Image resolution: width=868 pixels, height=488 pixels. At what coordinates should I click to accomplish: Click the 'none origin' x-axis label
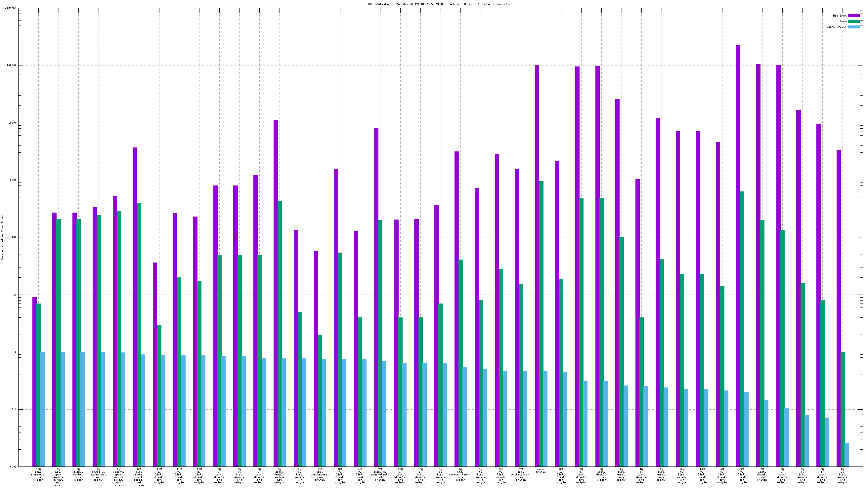pos(541,470)
